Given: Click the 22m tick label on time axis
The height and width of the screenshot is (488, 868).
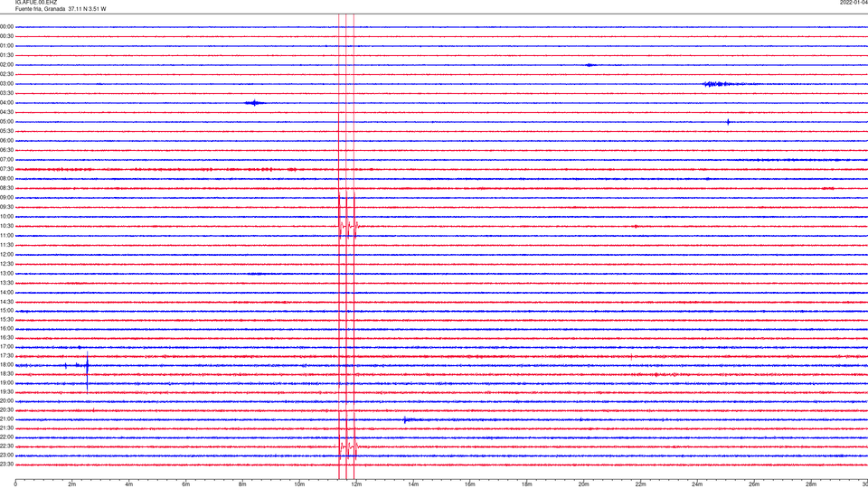Looking at the screenshot, I should [640, 484].
